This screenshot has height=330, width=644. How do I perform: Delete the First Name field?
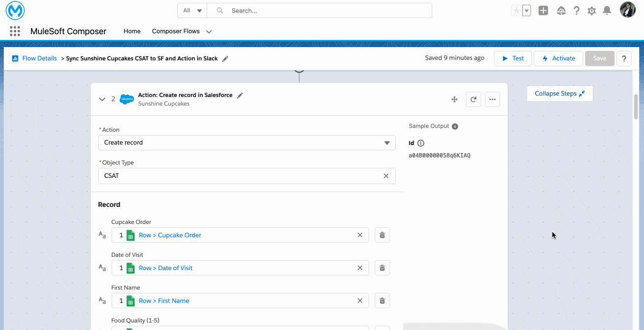pos(382,301)
